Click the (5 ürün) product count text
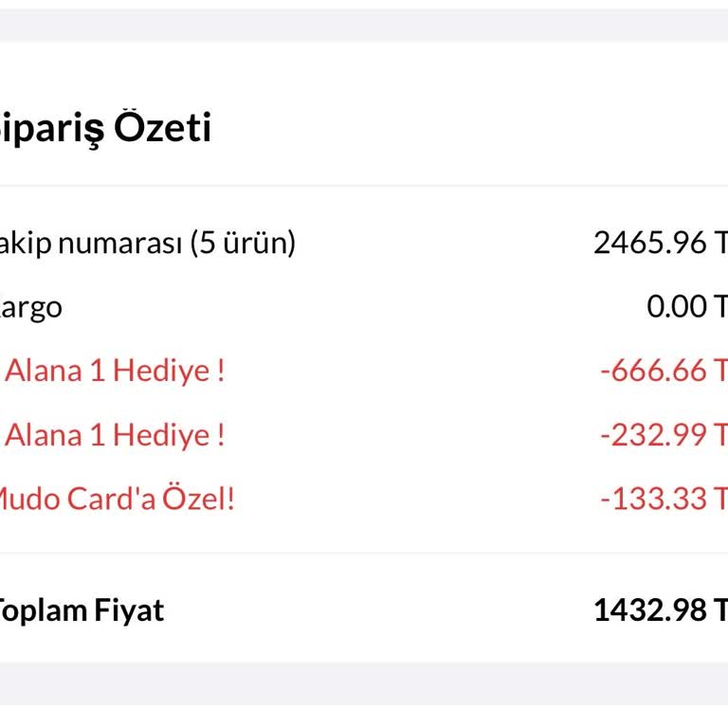This screenshot has width=728, height=728. [x=243, y=244]
